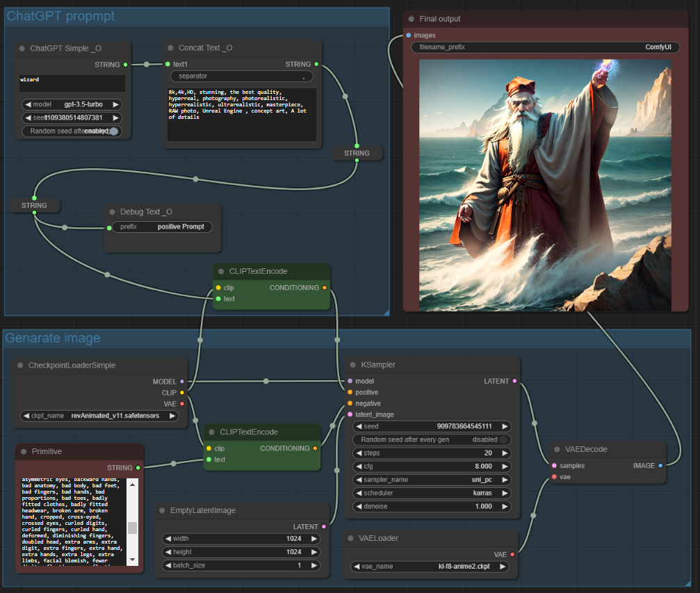Image resolution: width=700 pixels, height=593 pixels.
Task: Click the LATENT output socket on EmptyLatentImage
Action: click(x=324, y=526)
